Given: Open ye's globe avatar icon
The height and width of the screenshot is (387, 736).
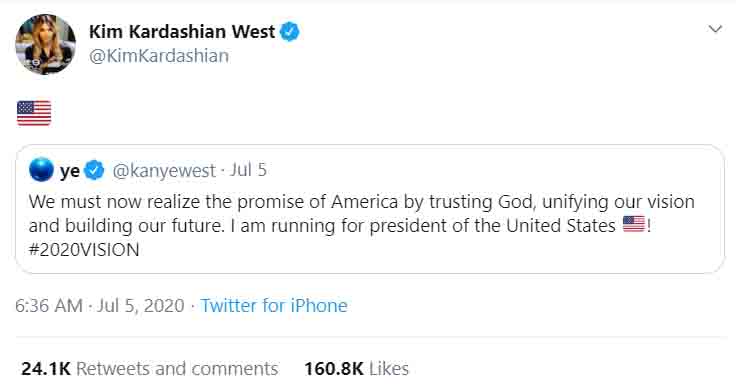Looking at the screenshot, I should (x=41, y=170).
